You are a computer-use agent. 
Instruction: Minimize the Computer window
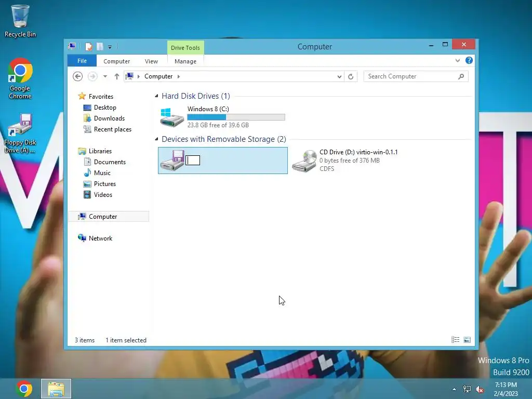pyautogui.click(x=431, y=45)
